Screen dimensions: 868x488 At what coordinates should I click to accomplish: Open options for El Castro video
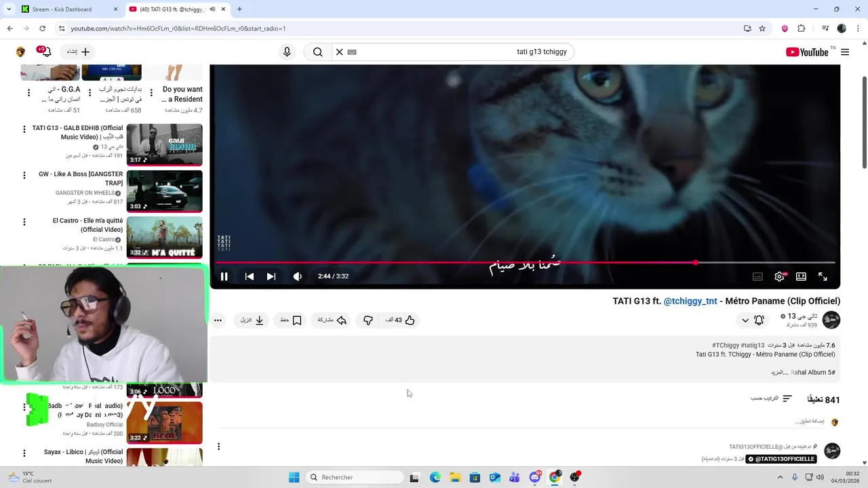click(24, 222)
